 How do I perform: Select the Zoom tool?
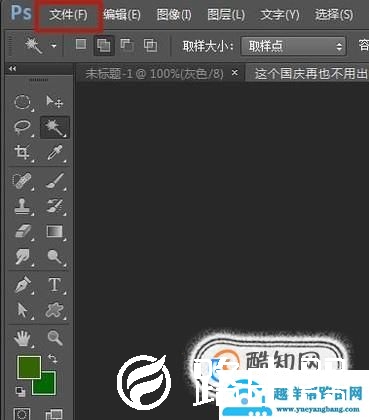pos(55,338)
